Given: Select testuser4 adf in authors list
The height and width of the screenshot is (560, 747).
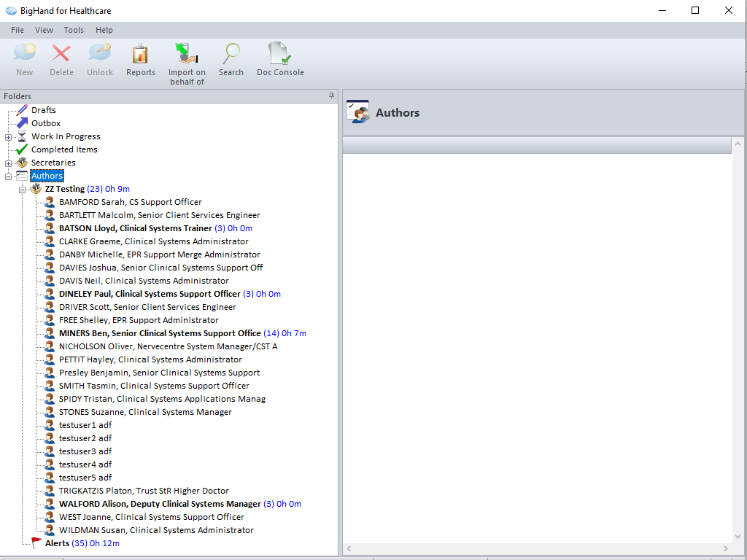Looking at the screenshot, I should point(85,464).
